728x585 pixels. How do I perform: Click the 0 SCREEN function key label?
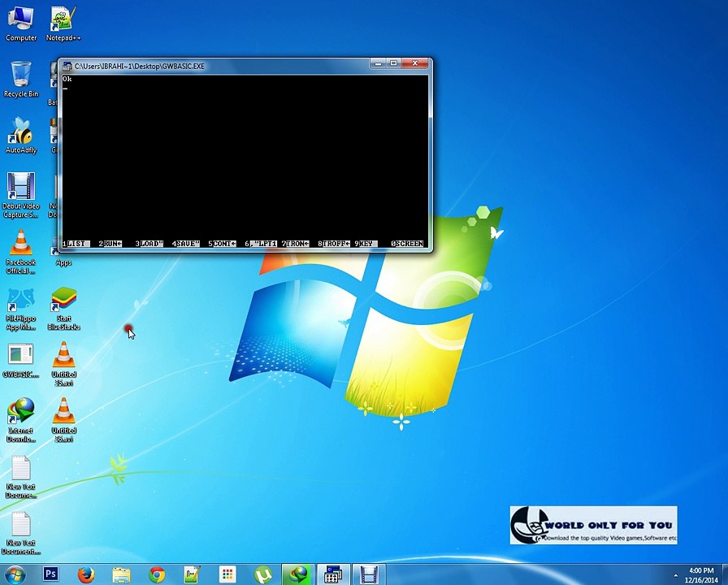click(407, 243)
